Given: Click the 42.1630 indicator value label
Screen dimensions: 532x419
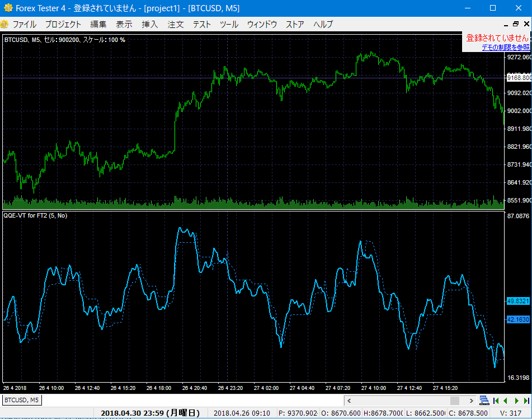Looking at the screenshot, I should point(518,319).
